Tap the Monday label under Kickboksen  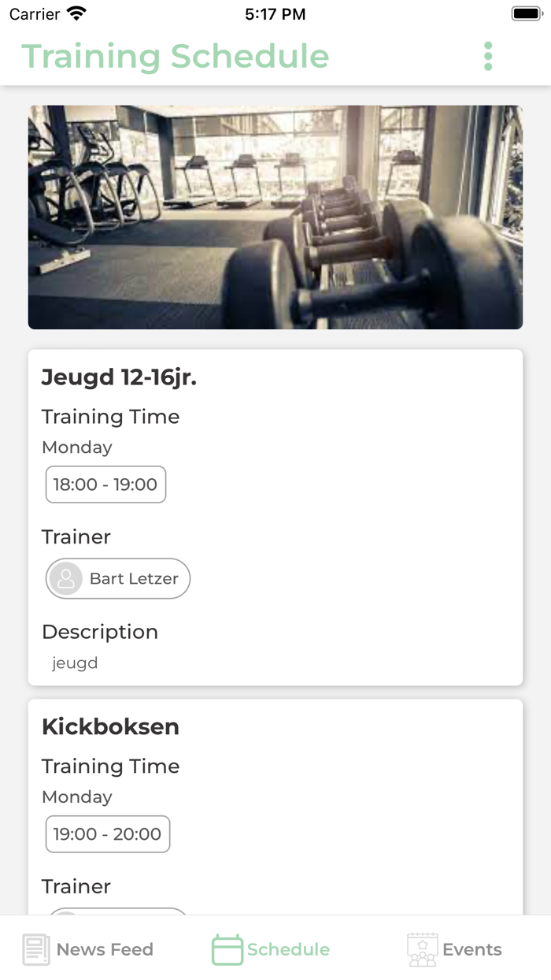[77, 796]
